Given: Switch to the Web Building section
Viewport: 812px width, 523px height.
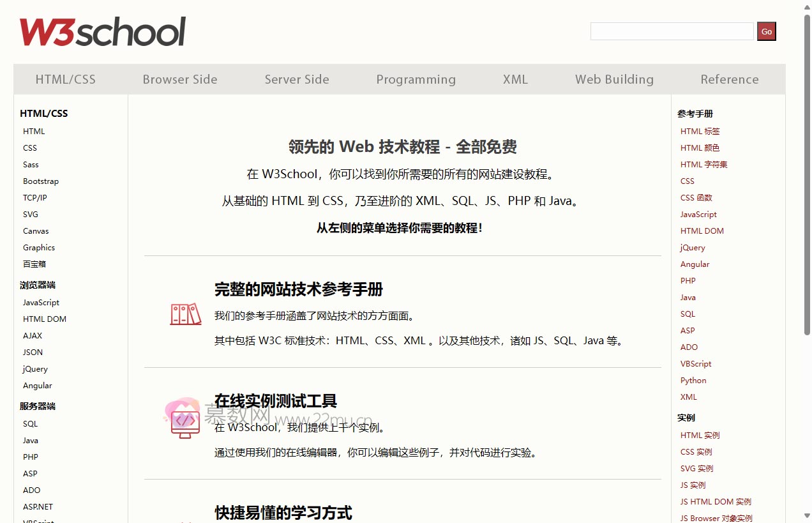Looking at the screenshot, I should coord(614,79).
